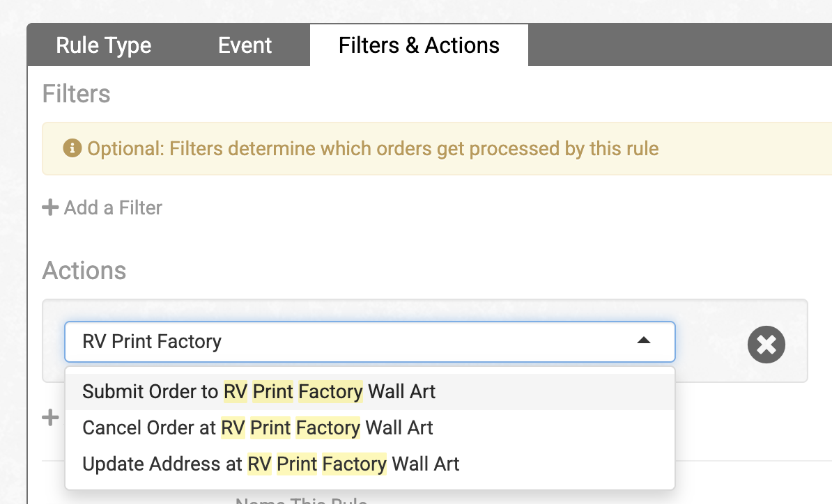Click the plus icon beside Add a Filter
The image size is (832, 504).
click(50, 207)
